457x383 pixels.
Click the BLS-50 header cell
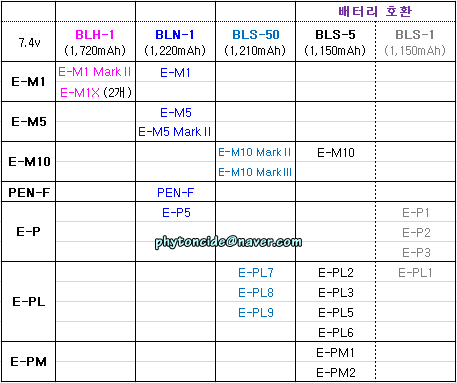pyautogui.click(x=255, y=42)
